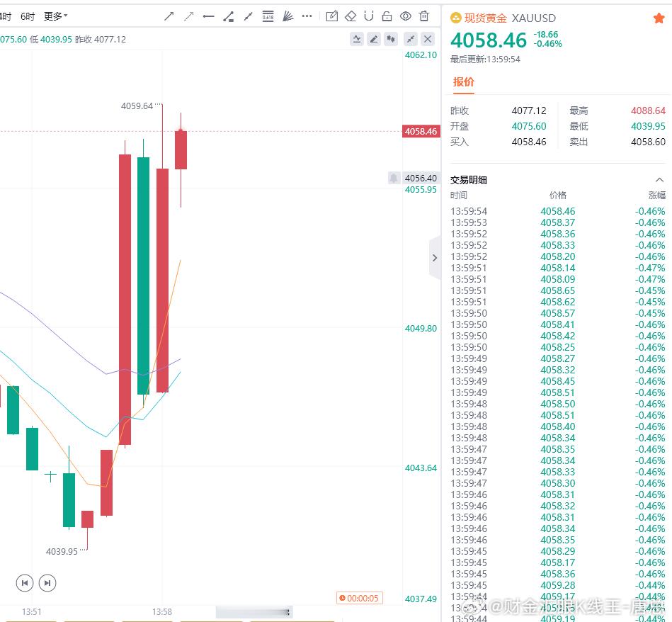This screenshot has height=622, width=672.
Task: Click the 最后更新 13:59:54 timestamp
Action: pos(485,60)
